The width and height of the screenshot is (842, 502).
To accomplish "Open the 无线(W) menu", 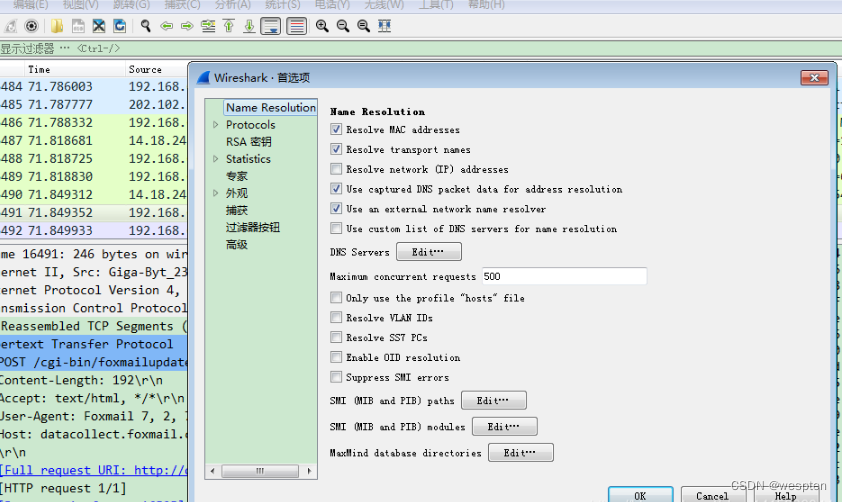I will (384, 5).
